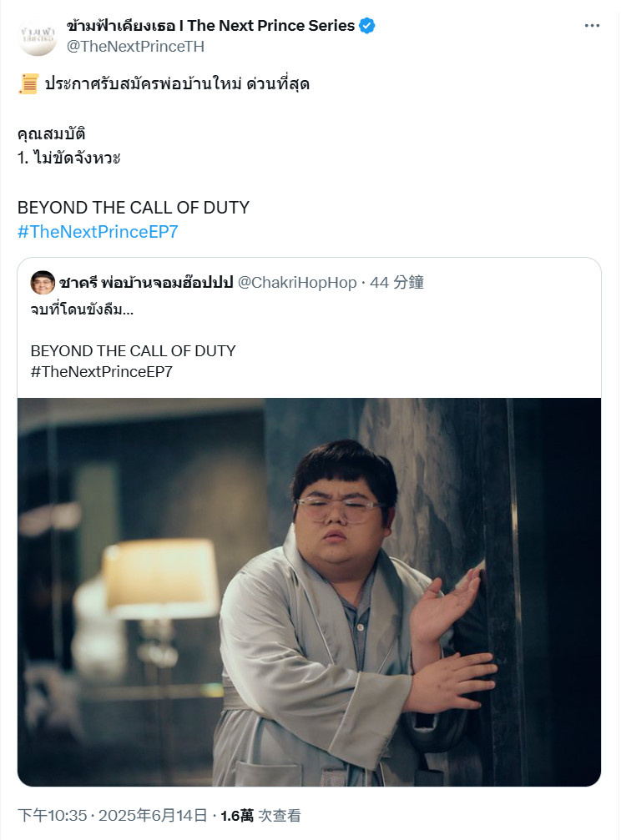
Task: Click the main tweet's first line of Thai text
Action: click(x=177, y=84)
